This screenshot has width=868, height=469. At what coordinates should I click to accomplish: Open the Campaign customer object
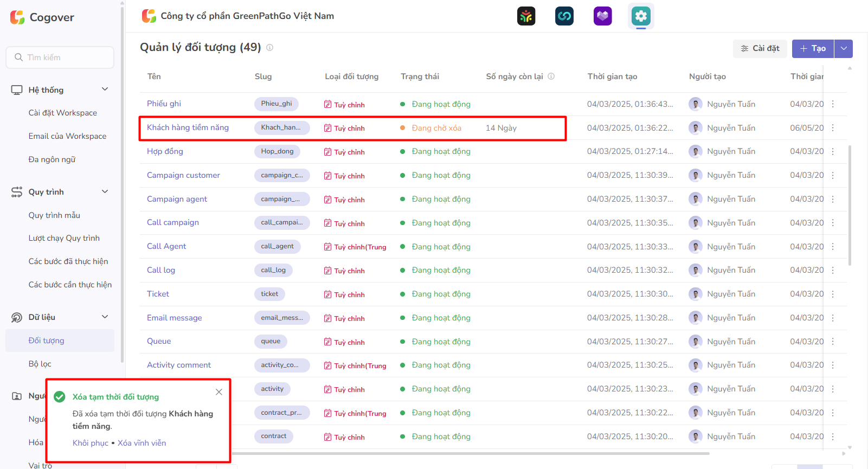(183, 175)
